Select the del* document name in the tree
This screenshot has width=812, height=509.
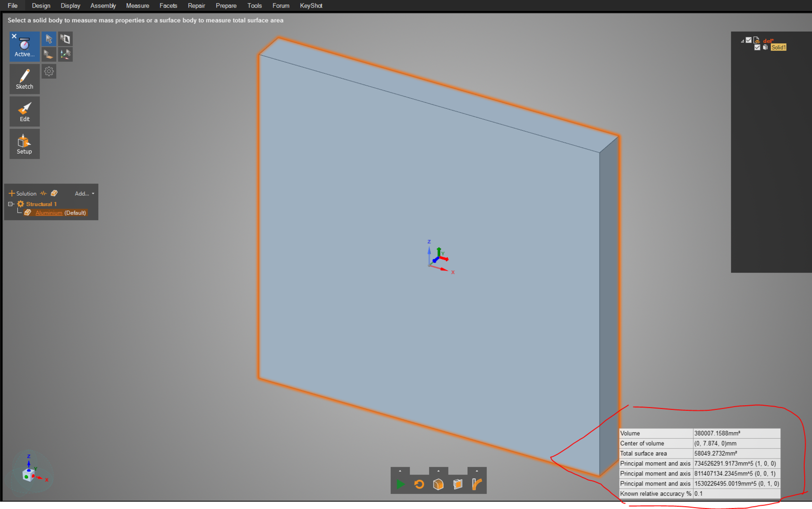point(768,41)
